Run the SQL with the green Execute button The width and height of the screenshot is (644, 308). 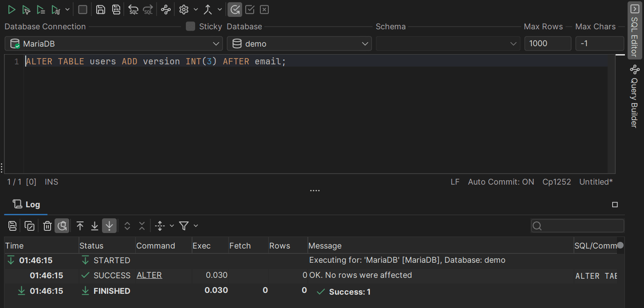point(12,9)
